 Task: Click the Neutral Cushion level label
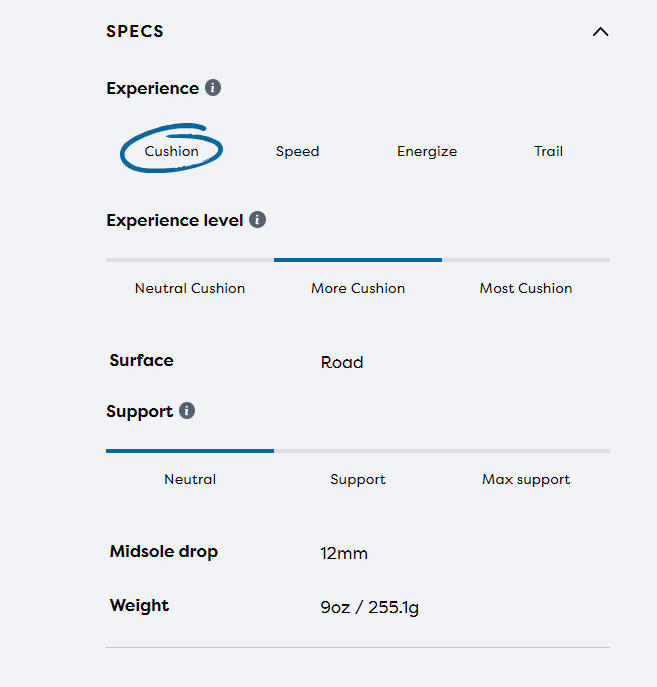tap(190, 288)
